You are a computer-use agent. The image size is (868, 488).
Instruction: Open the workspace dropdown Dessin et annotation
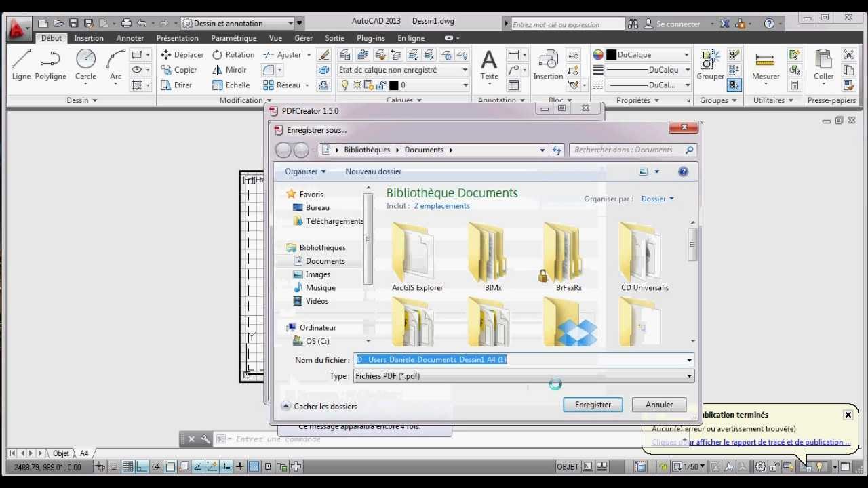pos(238,23)
